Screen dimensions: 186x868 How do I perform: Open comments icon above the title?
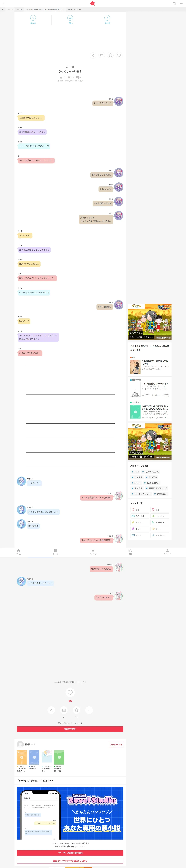point(102,55)
